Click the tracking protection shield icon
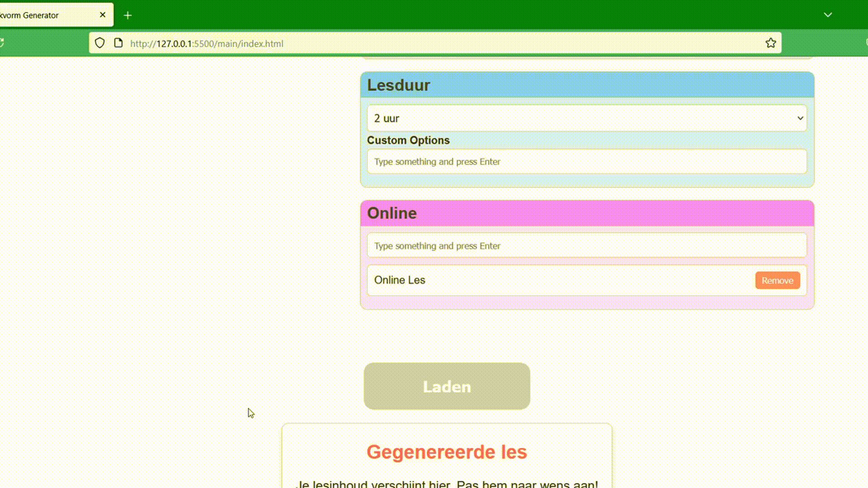 click(x=99, y=43)
